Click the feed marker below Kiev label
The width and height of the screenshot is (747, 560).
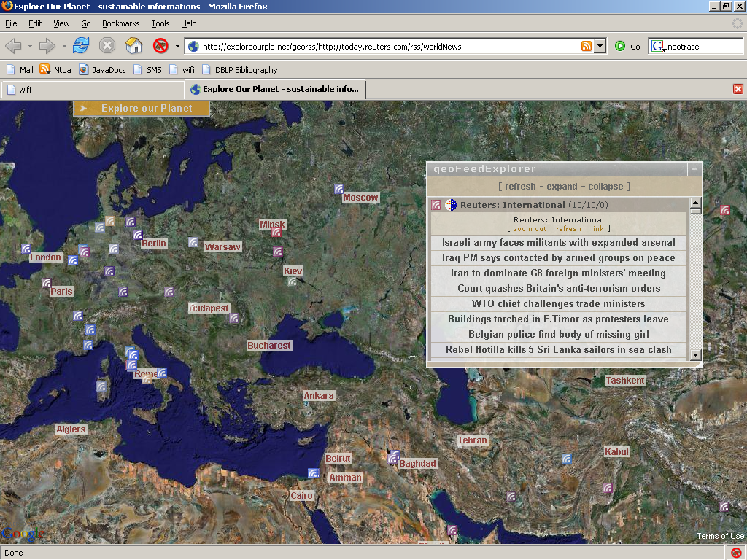pyautogui.click(x=293, y=281)
